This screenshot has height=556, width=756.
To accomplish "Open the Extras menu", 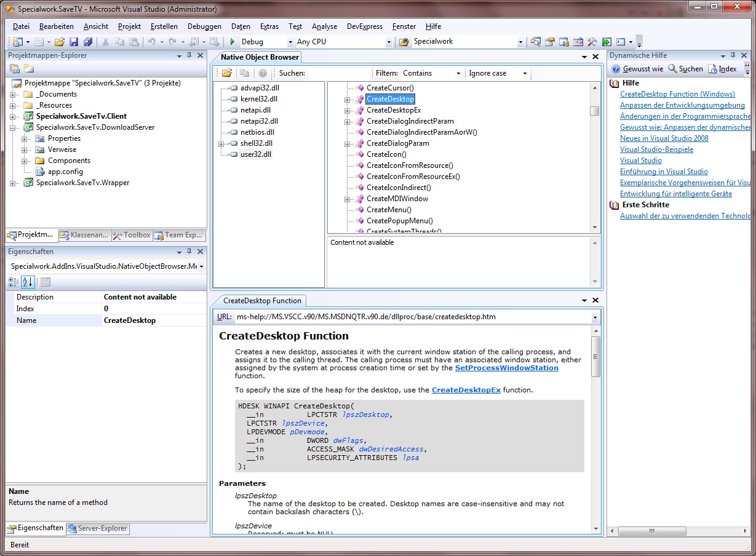I will [x=269, y=26].
